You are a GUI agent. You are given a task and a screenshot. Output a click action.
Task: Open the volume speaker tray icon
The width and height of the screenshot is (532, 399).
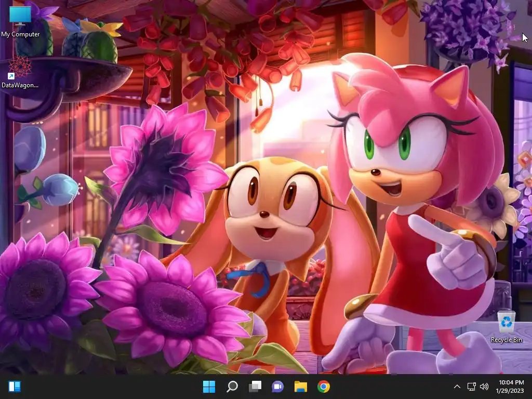484,387
